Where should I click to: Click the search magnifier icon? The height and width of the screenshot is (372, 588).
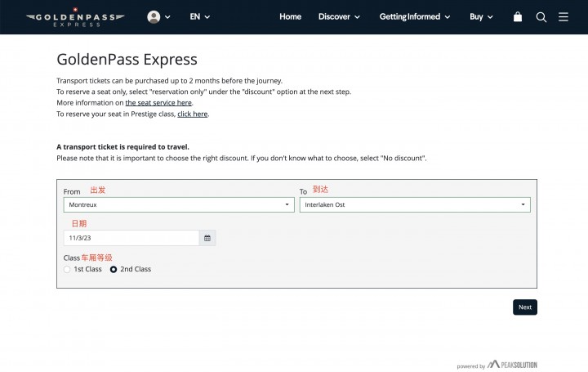[x=541, y=17]
